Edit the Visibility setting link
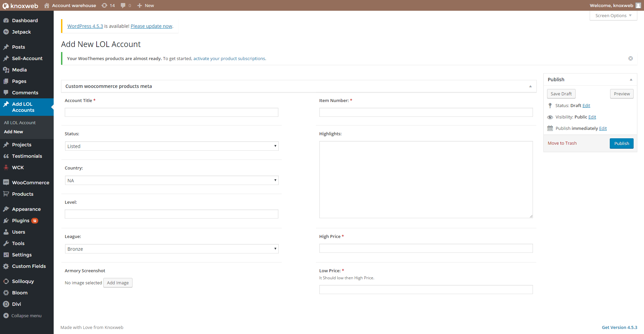Image resolution: width=644 pixels, height=334 pixels. coord(592,117)
